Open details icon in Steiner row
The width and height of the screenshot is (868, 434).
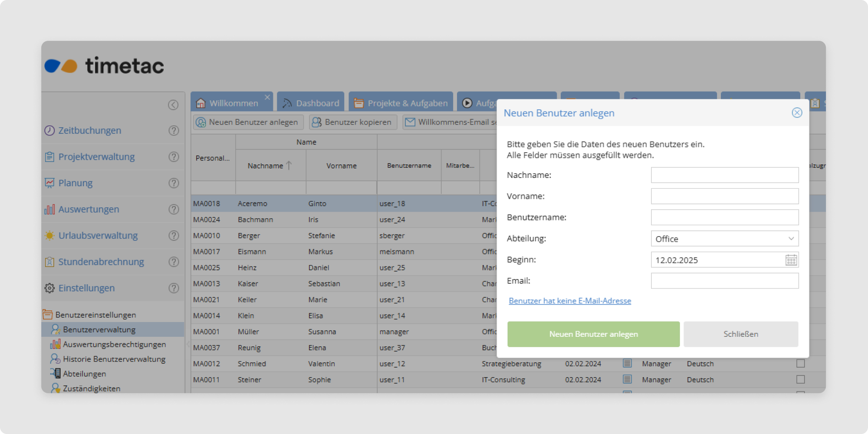[627, 379]
